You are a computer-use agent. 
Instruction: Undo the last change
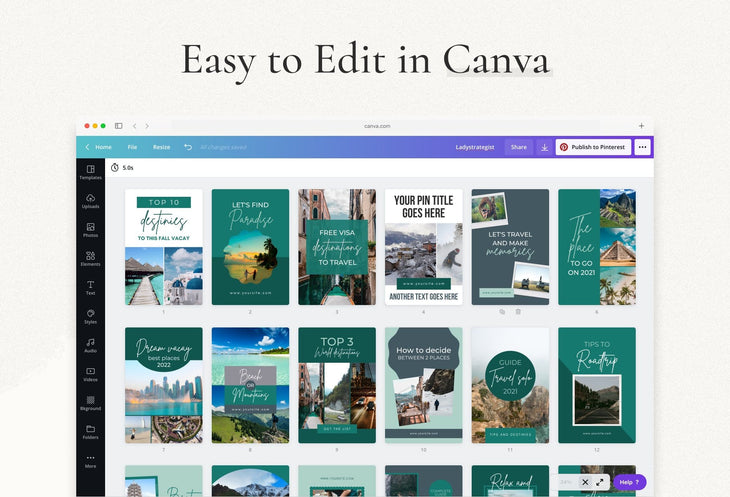tap(188, 147)
